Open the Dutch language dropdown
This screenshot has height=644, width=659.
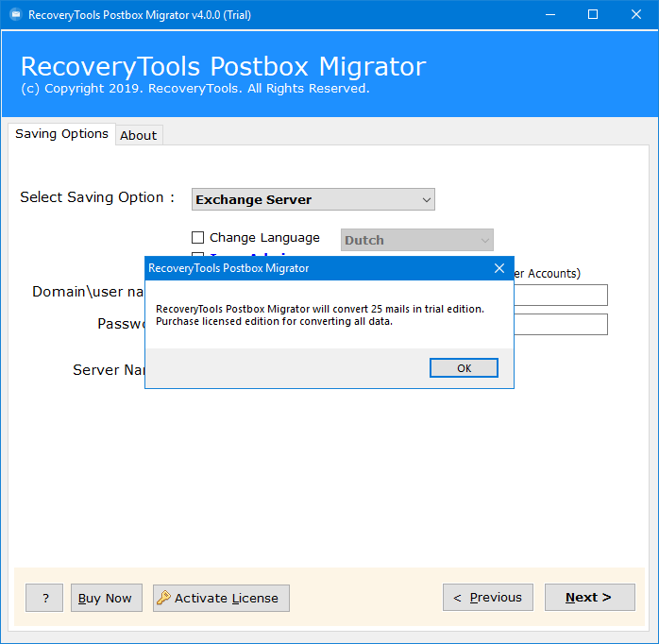click(417, 240)
